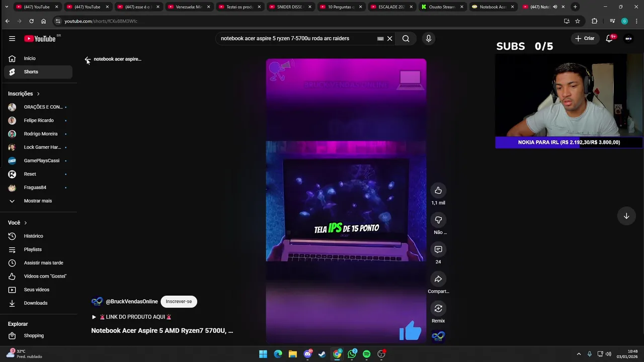Go back from notebook acer aspire search
Screen dimensions: 644x362
[x=88, y=59]
